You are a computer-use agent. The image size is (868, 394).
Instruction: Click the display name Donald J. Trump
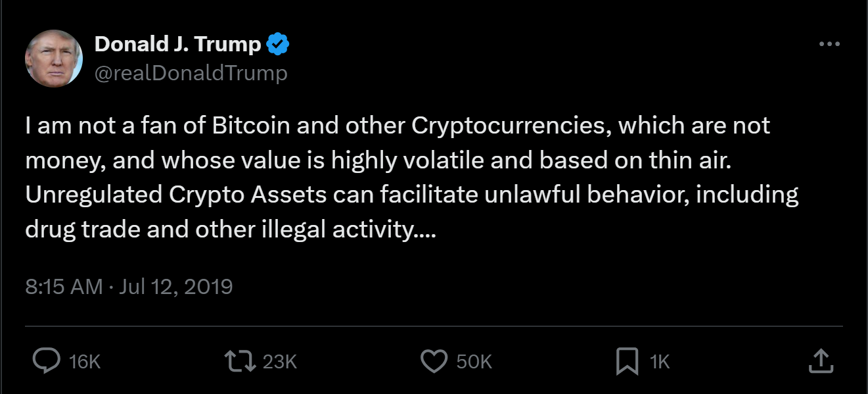pos(178,45)
